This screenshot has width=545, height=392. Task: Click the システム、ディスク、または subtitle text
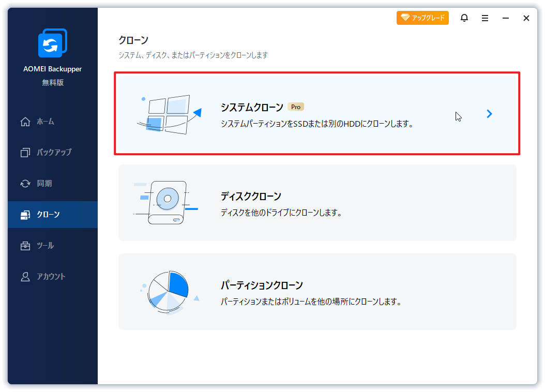tap(193, 55)
